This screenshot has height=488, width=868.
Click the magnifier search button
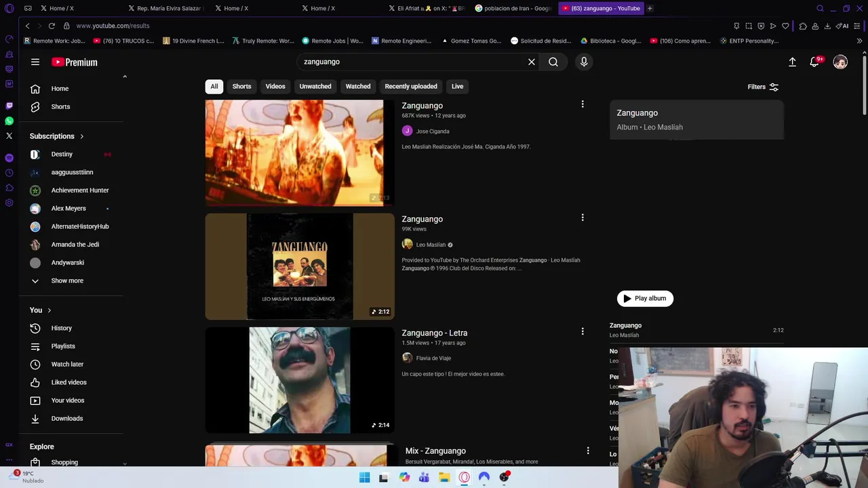pos(553,62)
